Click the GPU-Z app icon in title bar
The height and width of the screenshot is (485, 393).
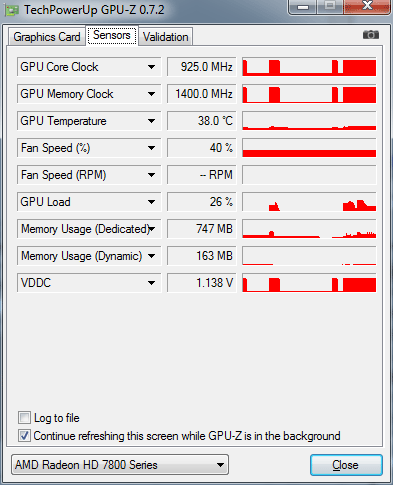click(12, 10)
